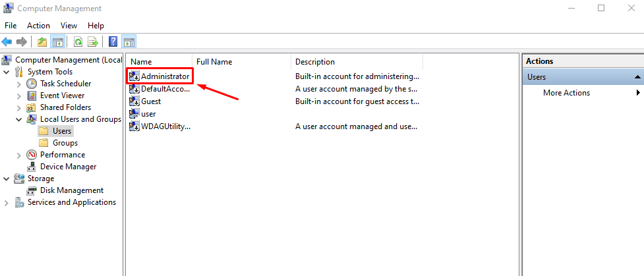
Task: Select the Administrator account row
Action: 274,76
